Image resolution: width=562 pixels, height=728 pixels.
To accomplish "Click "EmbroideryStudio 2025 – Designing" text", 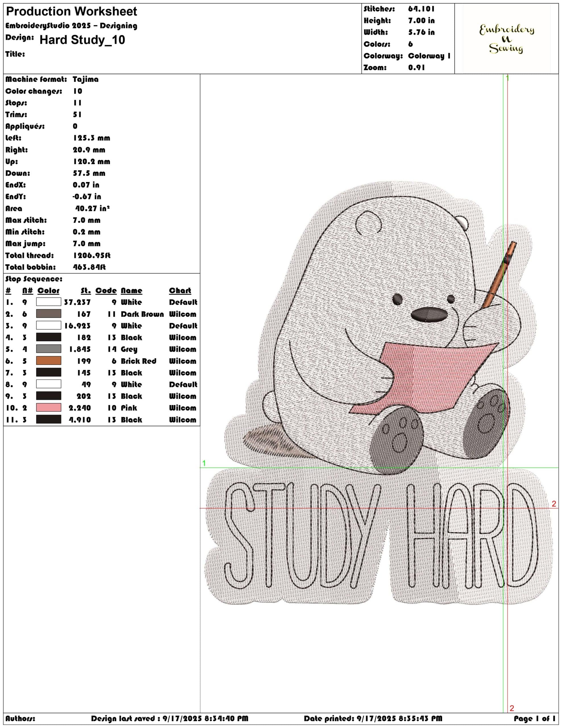I will [x=71, y=26].
